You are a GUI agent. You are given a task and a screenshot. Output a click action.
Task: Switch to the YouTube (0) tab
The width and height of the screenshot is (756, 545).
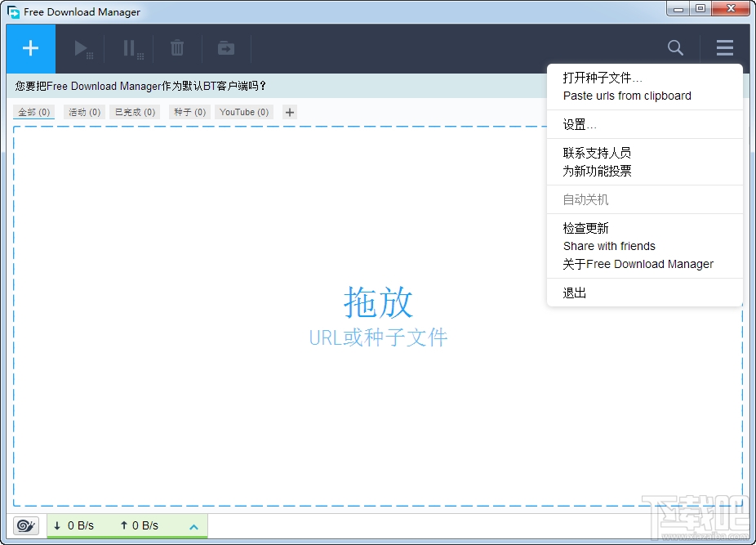pos(243,112)
